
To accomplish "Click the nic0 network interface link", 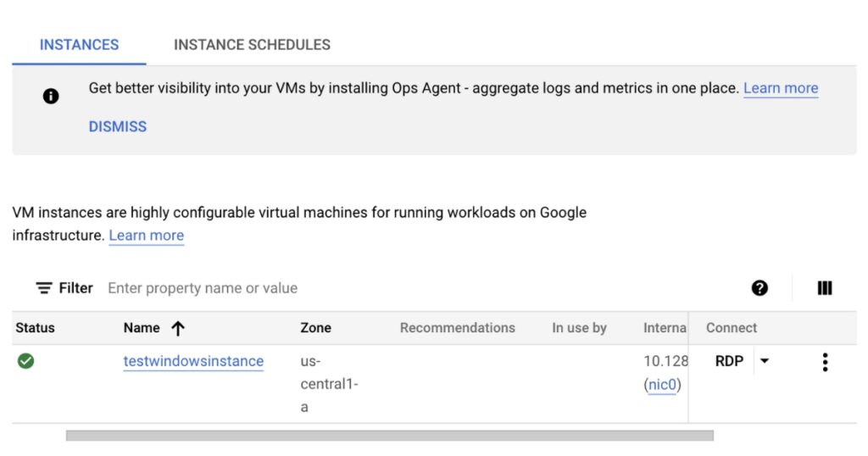I will coord(664,385).
